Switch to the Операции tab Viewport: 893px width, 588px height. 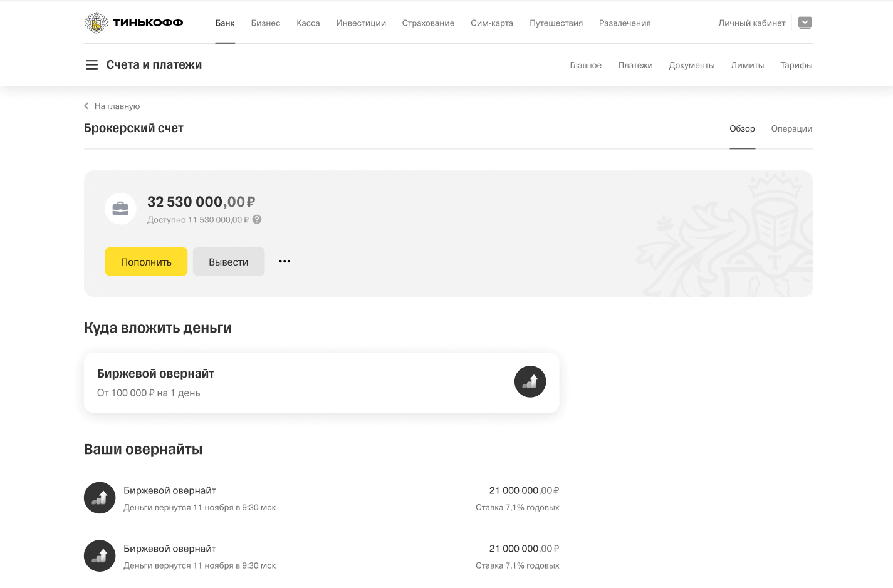pyautogui.click(x=791, y=129)
